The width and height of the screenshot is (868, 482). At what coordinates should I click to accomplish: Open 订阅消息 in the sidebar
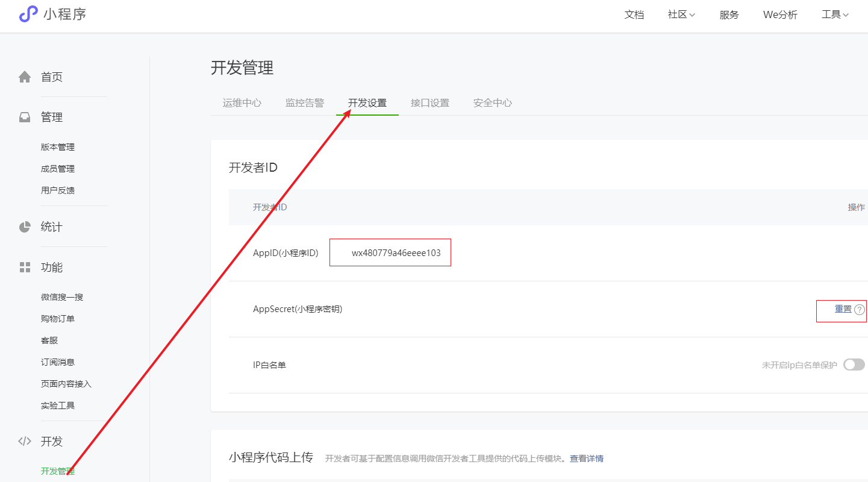pos(58,362)
